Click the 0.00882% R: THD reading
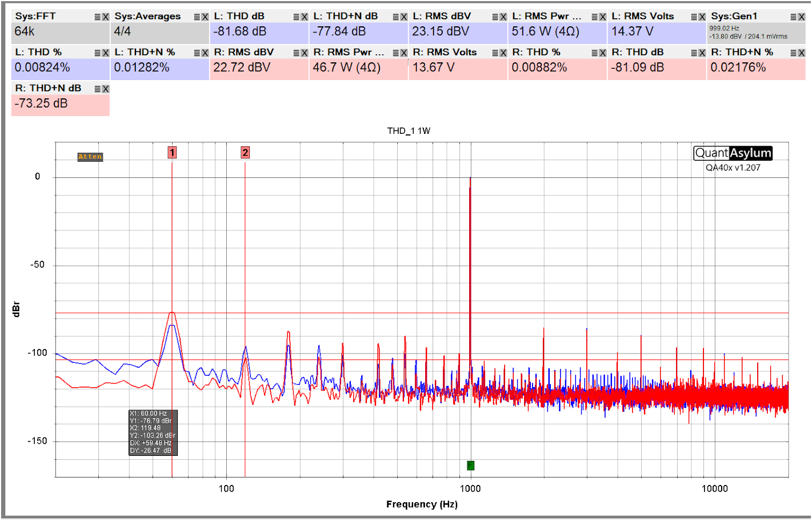 point(539,67)
